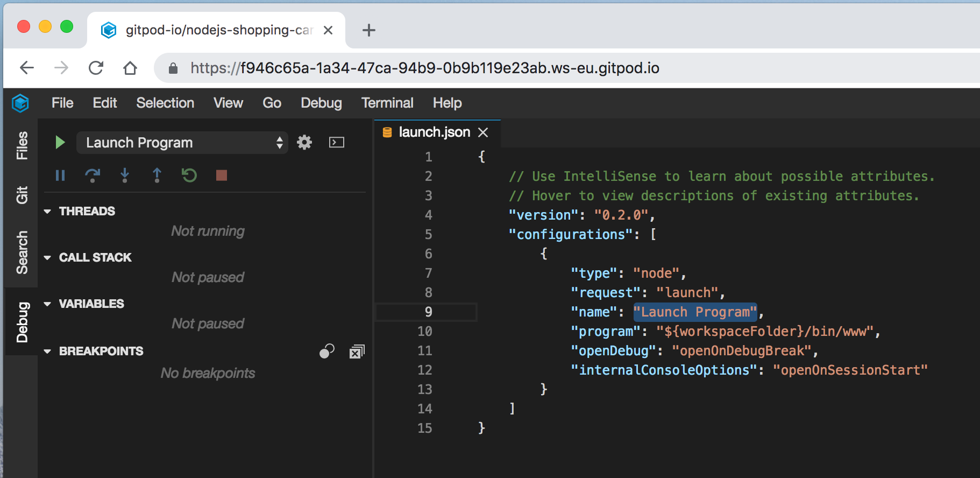Go to the browser home page
The width and height of the screenshot is (980, 478).
pos(130,68)
